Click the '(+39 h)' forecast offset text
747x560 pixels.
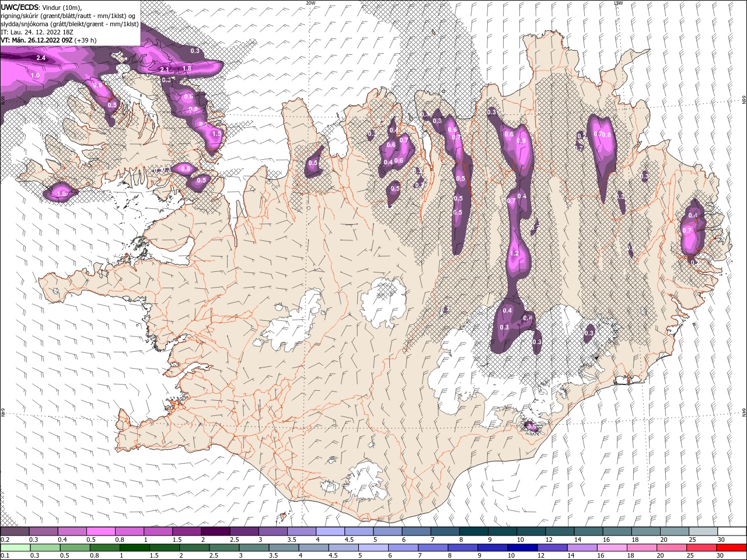[x=86, y=40]
